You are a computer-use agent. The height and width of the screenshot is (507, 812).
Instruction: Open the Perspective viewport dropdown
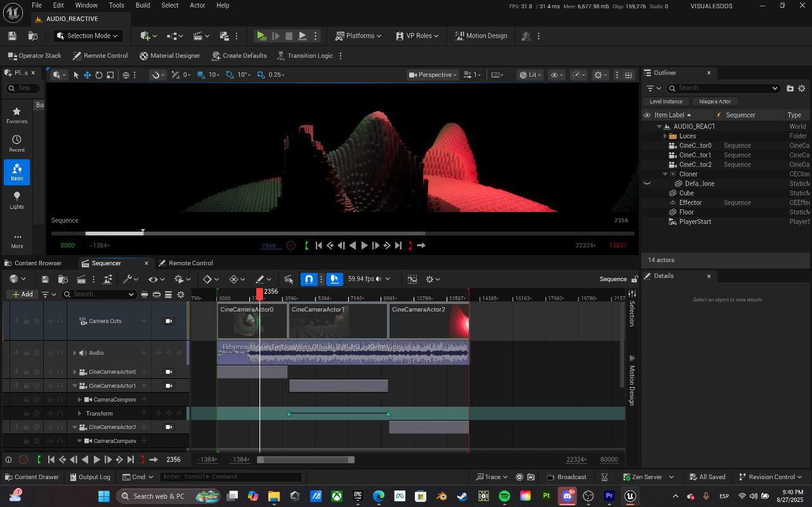[x=433, y=75]
